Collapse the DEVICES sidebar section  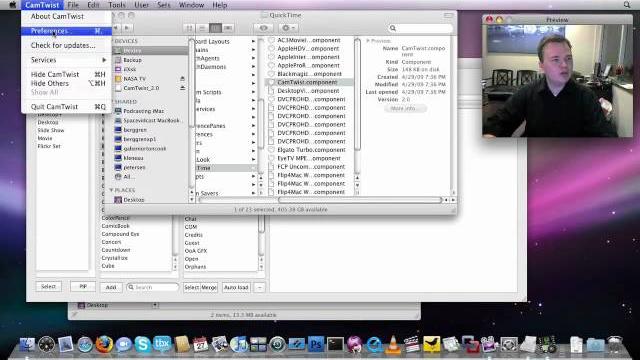(x=112, y=41)
